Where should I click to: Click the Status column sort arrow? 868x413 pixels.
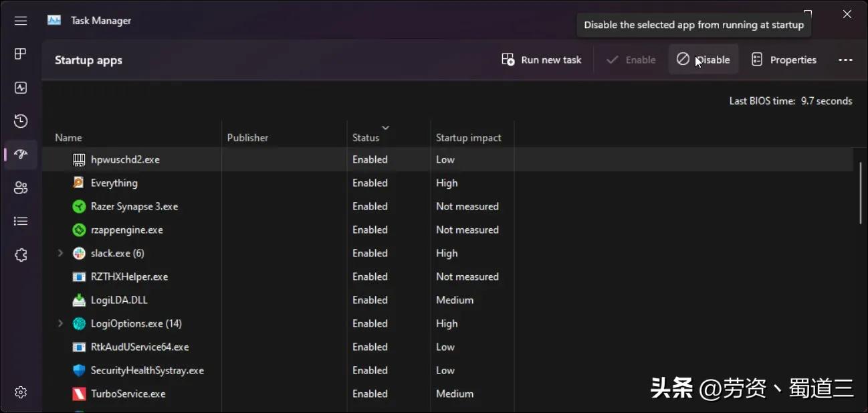(385, 127)
